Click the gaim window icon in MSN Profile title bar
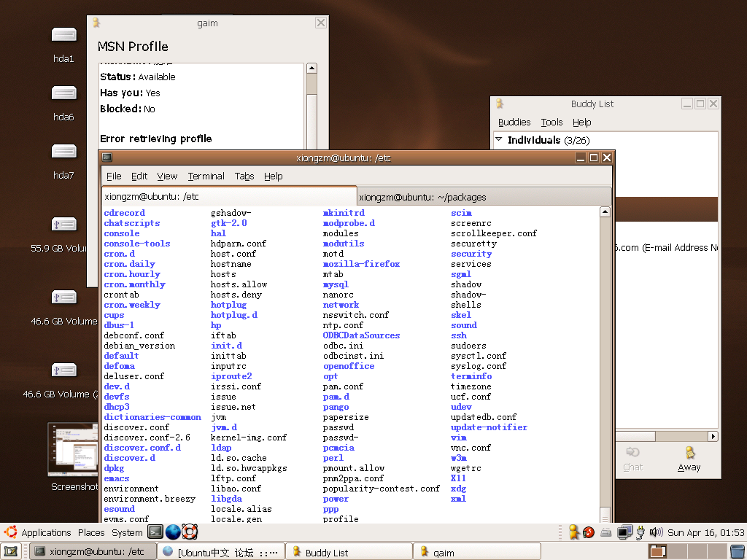 click(x=96, y=23)
